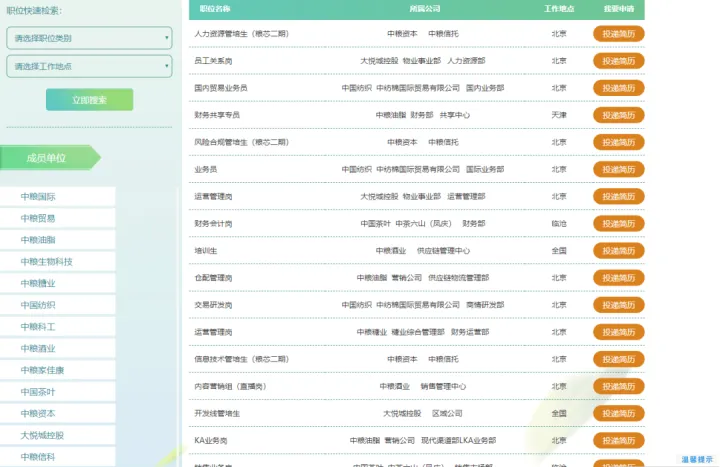Click the 我要申请 column header
The height and width of the screenshot is (467, 720).
(x=619, y=9)
